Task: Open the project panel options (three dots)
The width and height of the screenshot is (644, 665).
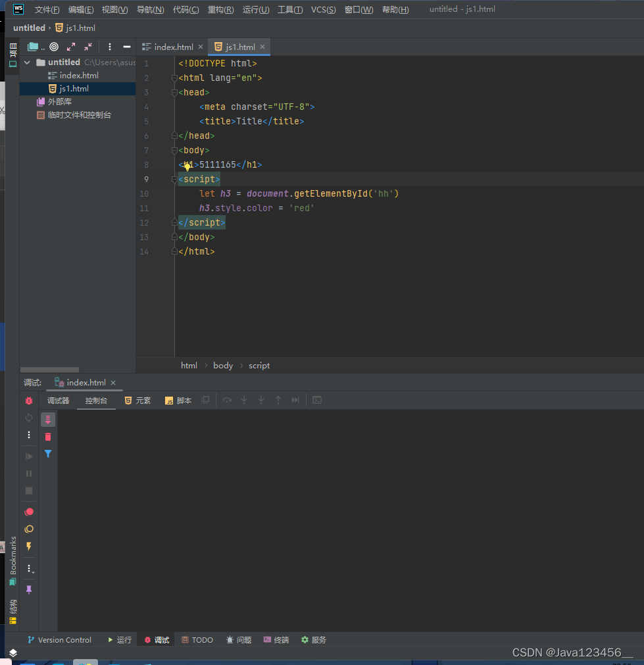Action: [109, 47]
